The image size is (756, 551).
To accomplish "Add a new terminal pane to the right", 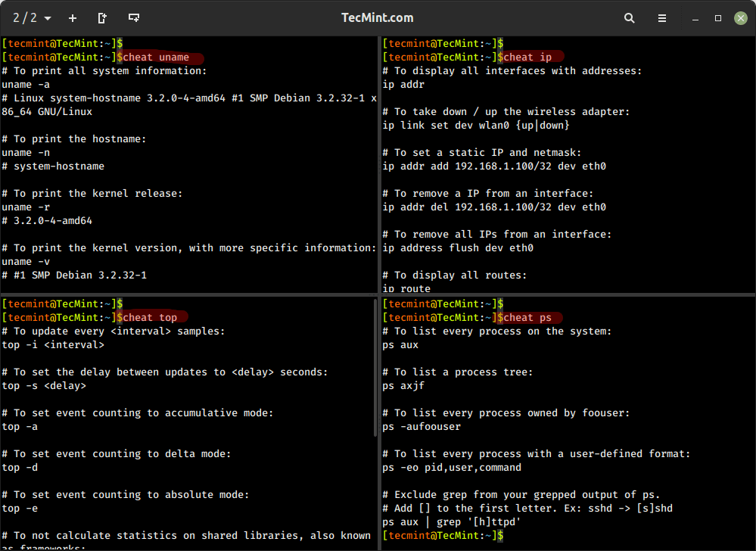I will (x=102, y=17).
